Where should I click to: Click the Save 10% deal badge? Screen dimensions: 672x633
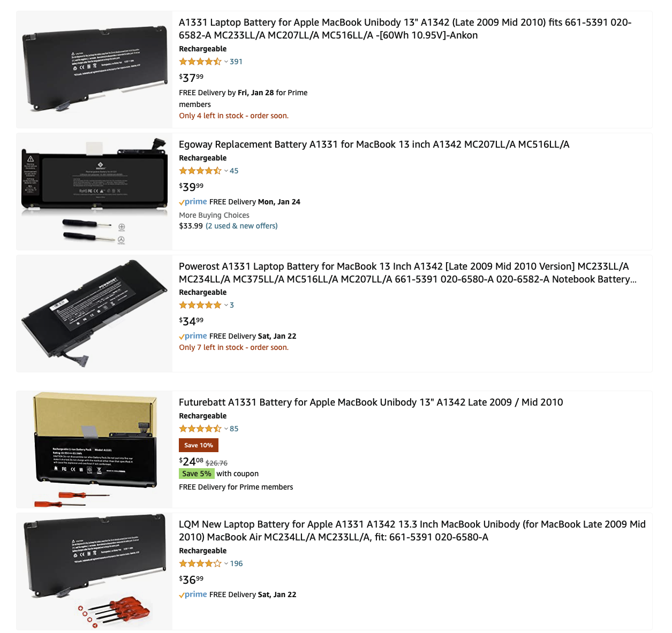tap(199, 445)
